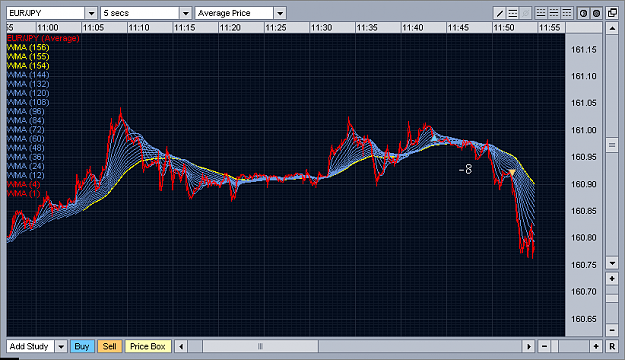Select the WMA (156) legend entry

pyautogui.click(x=28, y=47)
